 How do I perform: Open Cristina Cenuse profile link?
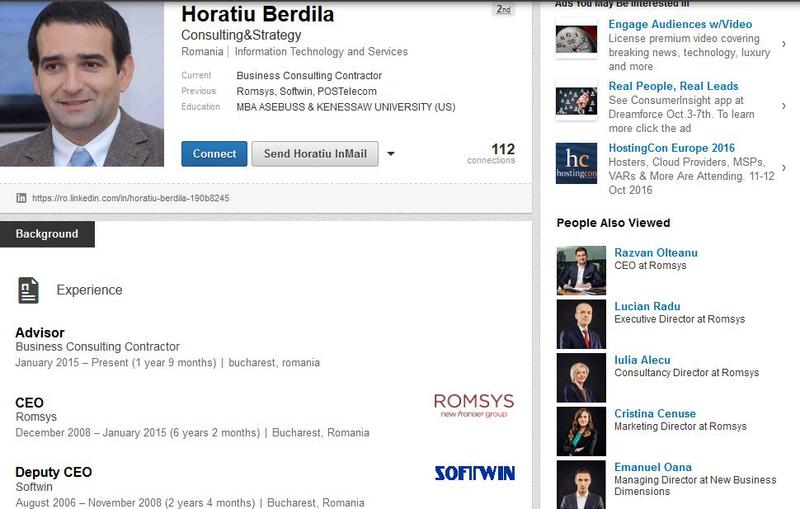655,413
